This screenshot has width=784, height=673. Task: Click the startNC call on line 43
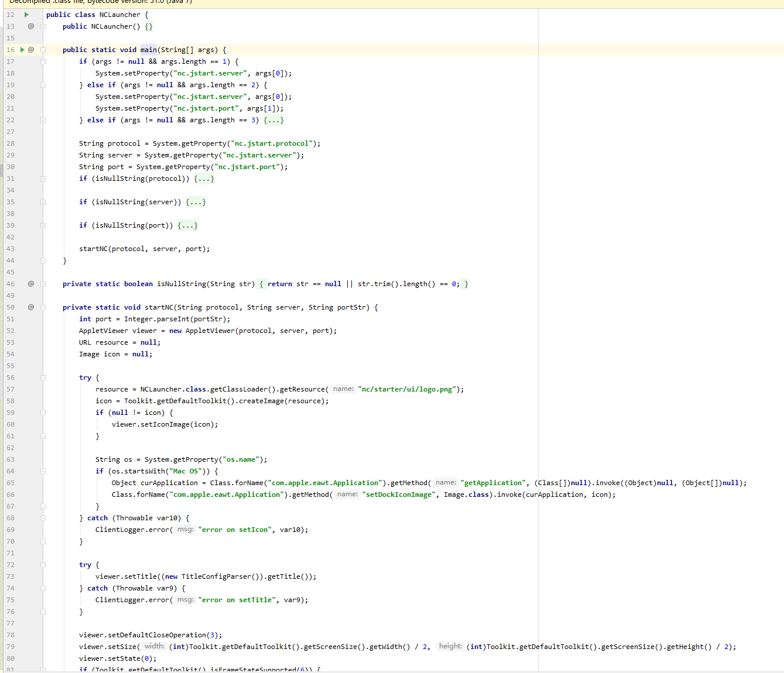pyautogui.click(x=93, y=249)
